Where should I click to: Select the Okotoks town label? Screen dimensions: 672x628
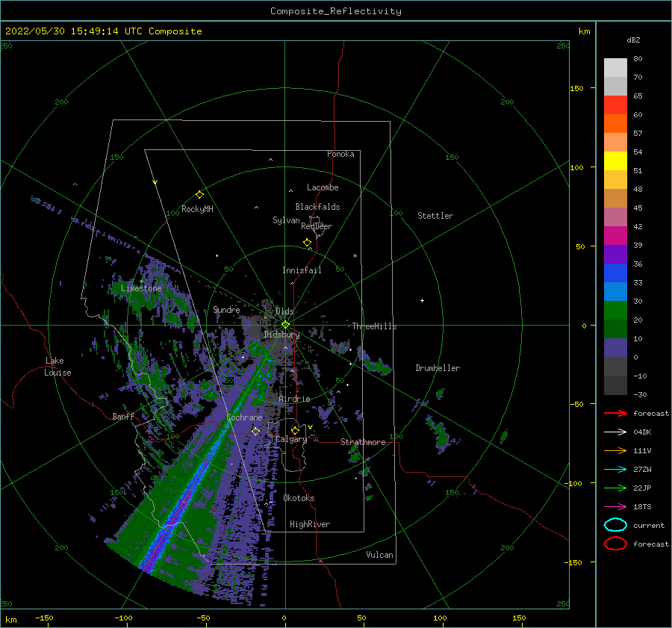[299, 498]
